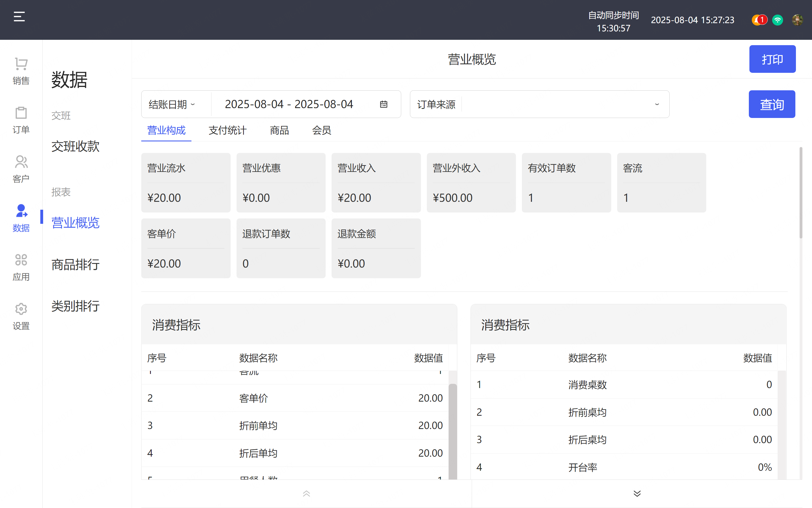Select the 客流 summary card

coord(662,182)
